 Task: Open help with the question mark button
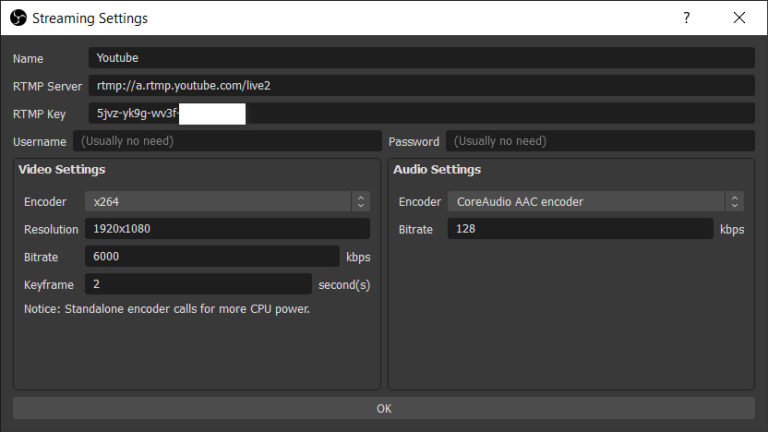coord(686,18)
